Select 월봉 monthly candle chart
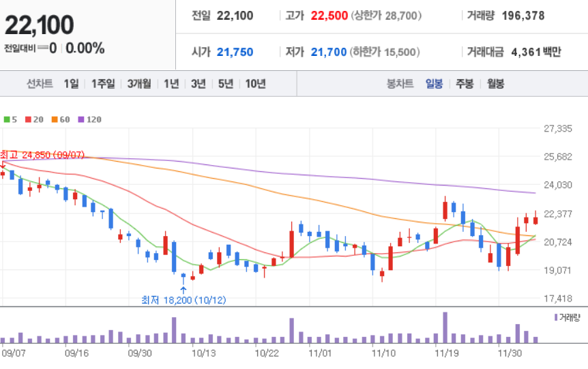Image resolution: width=588 pixels, height=369 pixels. (x=495, y=84)
